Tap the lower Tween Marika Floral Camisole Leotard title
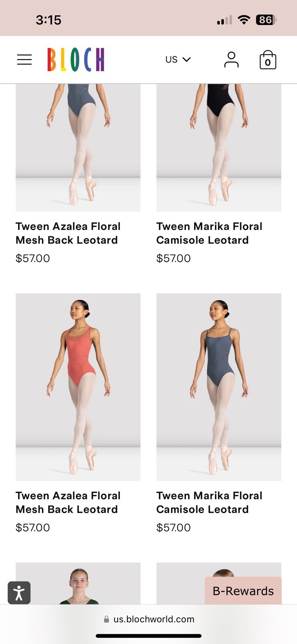Image resolution: width=297 pixels, height=644 pixels. [209, 502]
